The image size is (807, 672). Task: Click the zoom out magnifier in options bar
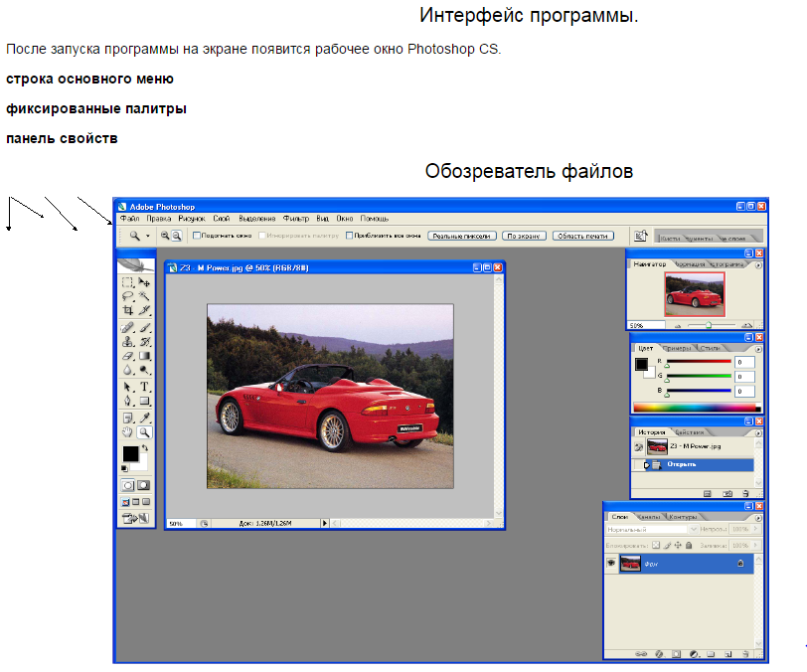[x=177, y=236]
